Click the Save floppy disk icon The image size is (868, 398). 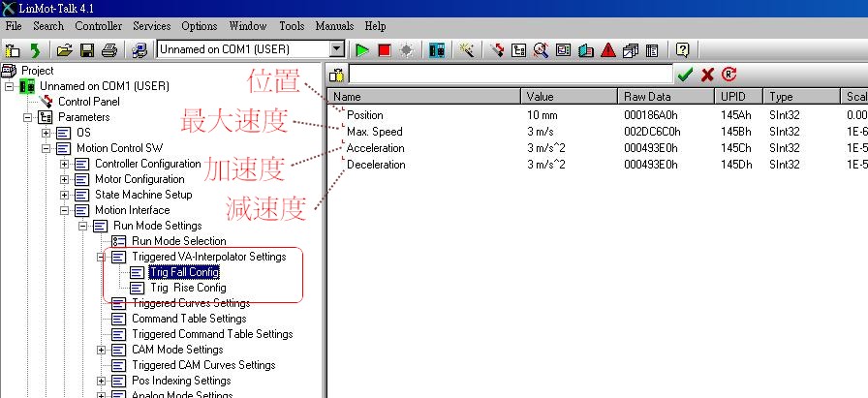[87, 50]
